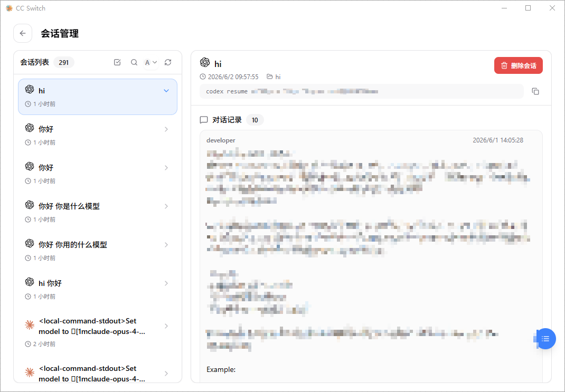565x392 pixels.
Task: Click Claude icon of bottom local-command session
Action: coord(30,372)
